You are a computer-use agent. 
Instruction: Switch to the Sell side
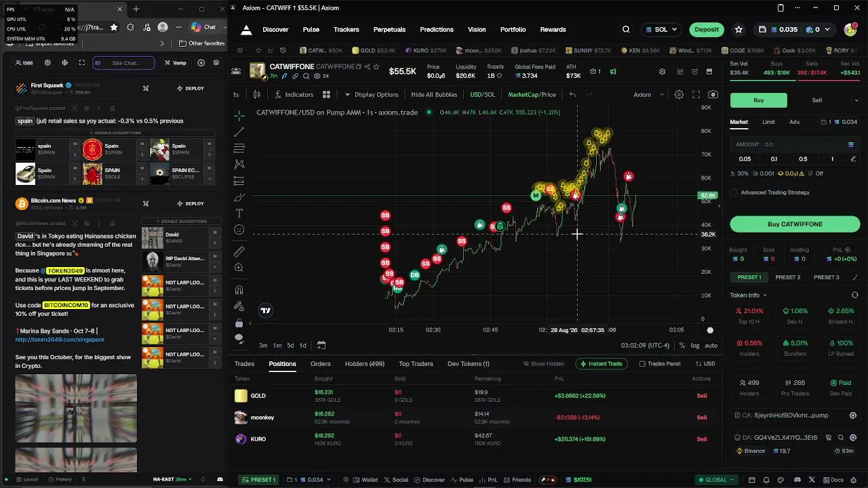tap(817, 100)
